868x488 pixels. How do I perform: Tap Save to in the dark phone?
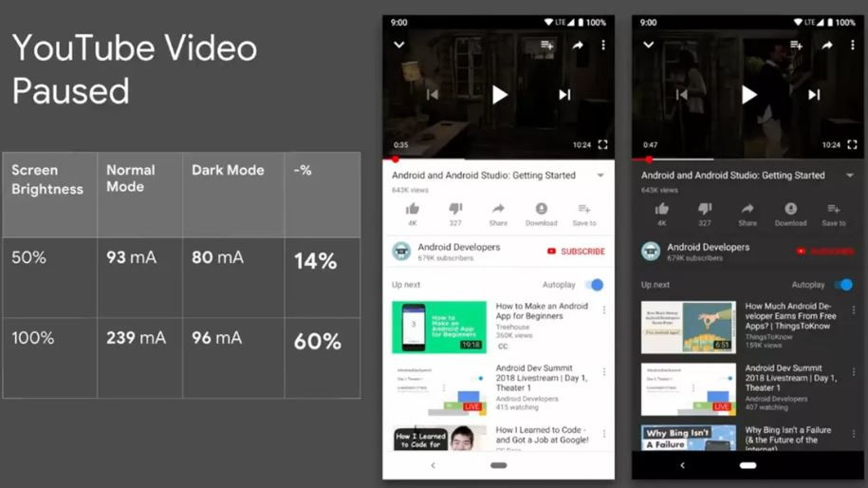[x=833, y=214]
